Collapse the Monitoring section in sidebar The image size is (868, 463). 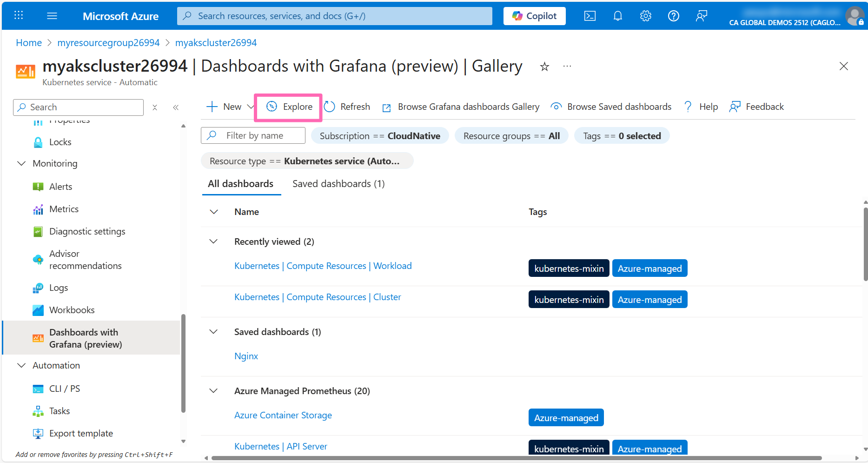pos(21,163)
